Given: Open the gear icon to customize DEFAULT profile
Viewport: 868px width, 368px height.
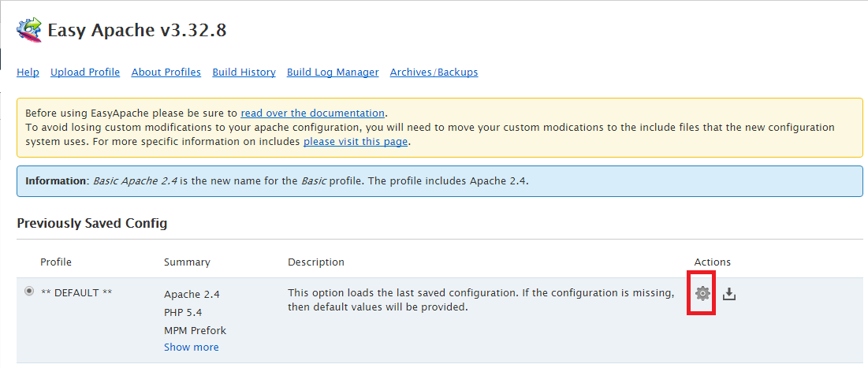Looking at the screenshot, I should pos(702,293).
